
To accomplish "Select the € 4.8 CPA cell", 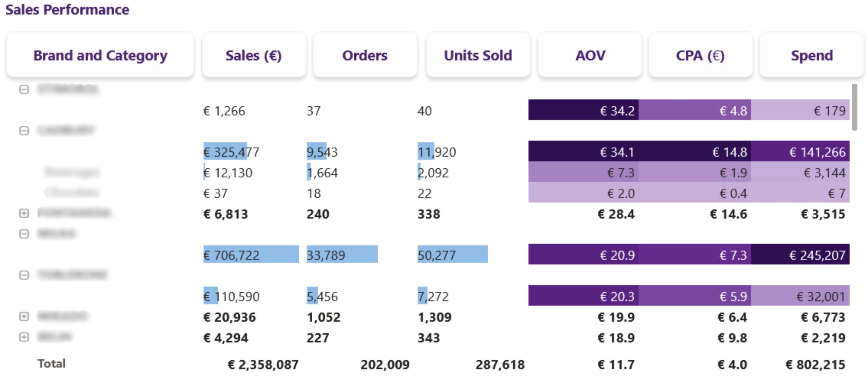I will click(x=695, y=110).
